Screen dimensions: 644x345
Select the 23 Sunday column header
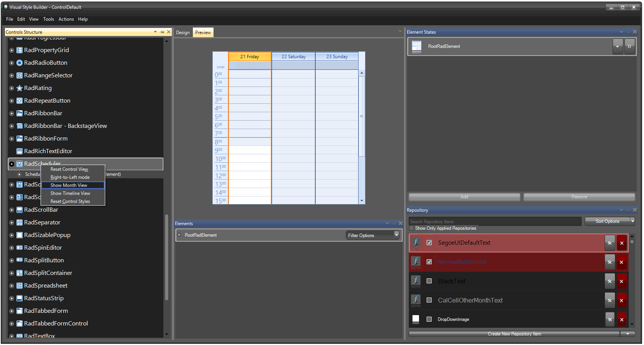coord(337,57)
